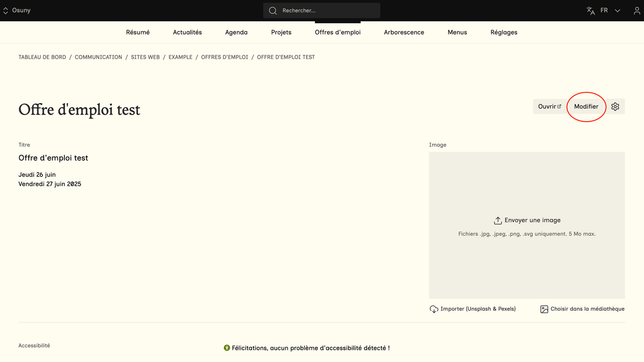
Task: Open the Réglages tab
Action: (504, 32)
